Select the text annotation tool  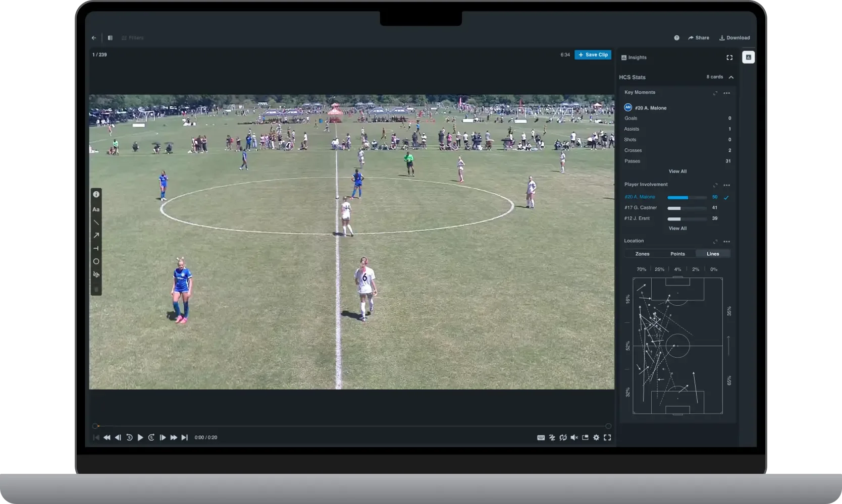pyautogui.click(x=96, y=209)
